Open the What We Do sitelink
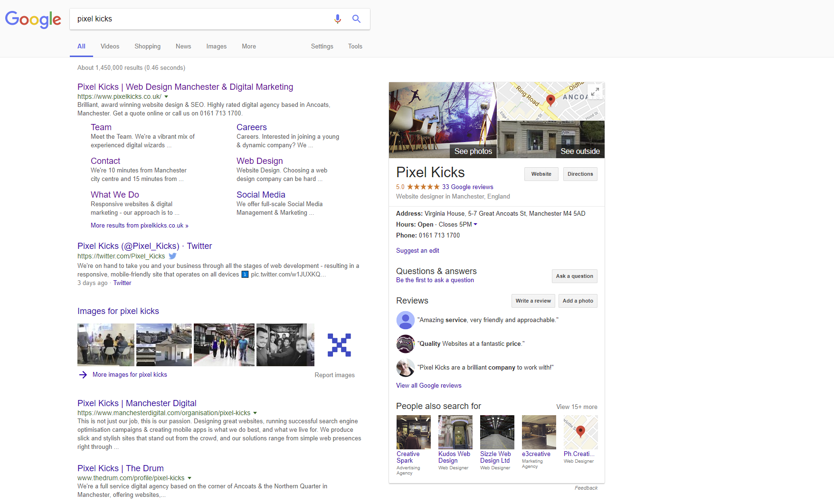 [x=115, y=195]
